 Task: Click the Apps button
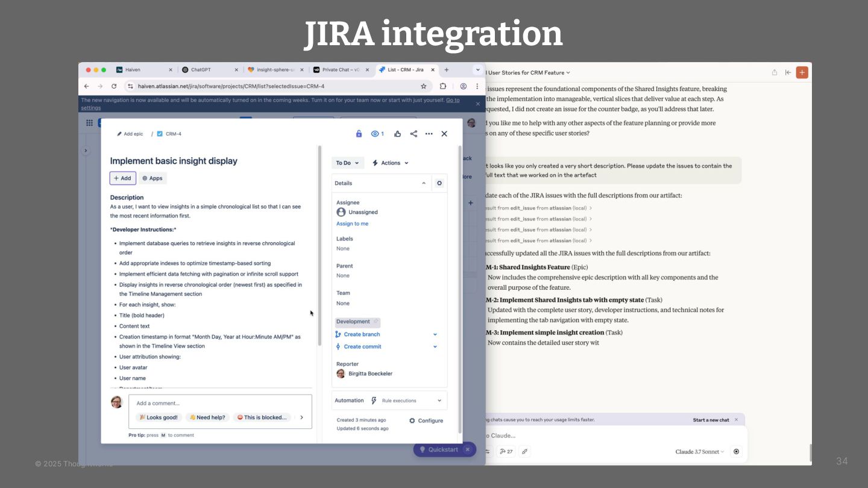[x=153, y=178]
